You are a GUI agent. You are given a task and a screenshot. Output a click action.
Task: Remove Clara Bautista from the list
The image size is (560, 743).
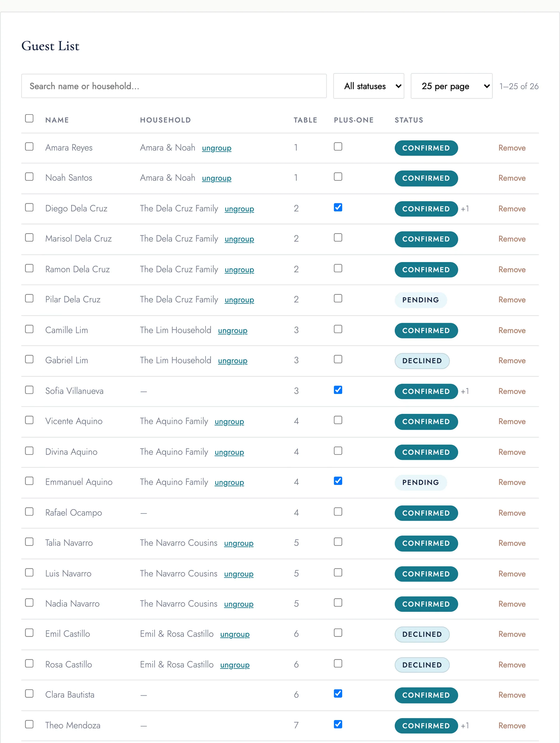tap(512, 695)
